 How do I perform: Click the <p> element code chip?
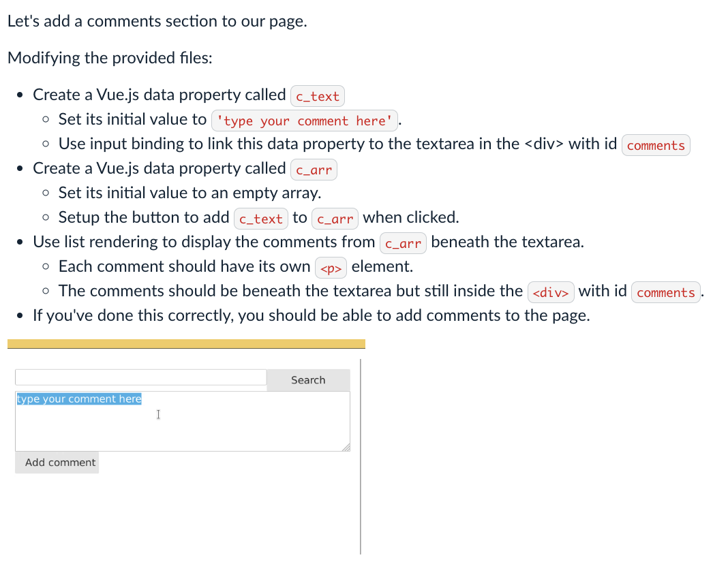331,267
